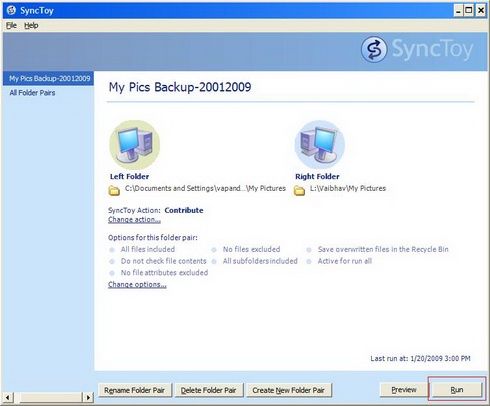The height and width of the screenshot is (406, 490).
Task: Minimize the SyncToy window
Action: click(x=459, y=11)
